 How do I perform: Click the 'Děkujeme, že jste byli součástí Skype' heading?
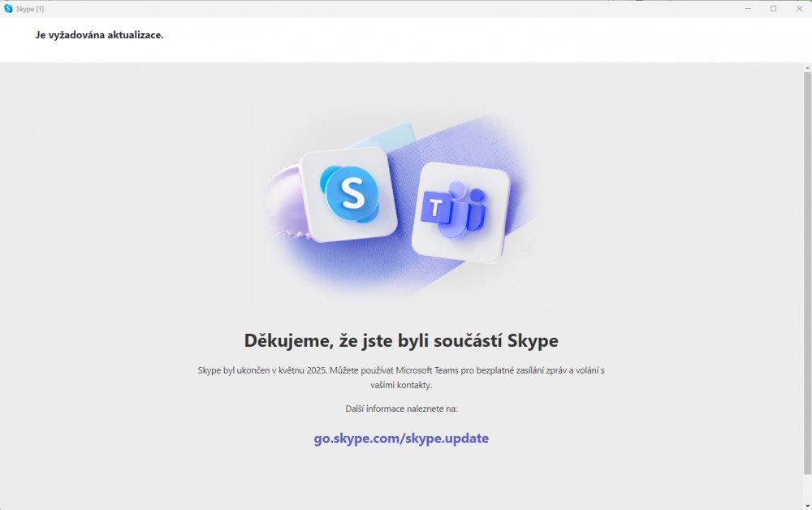401,339
